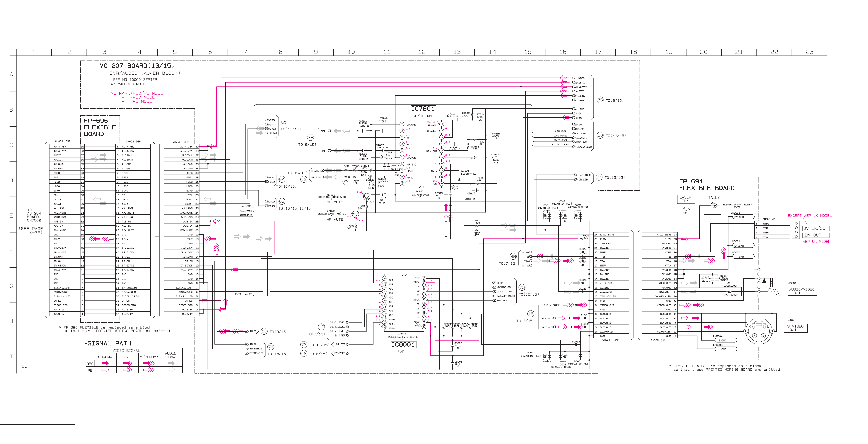The height and width of the screenshot is (444, 868).
Task: Click the Q7801 HP MUTE transistor symbol
Action: [367, 197]
